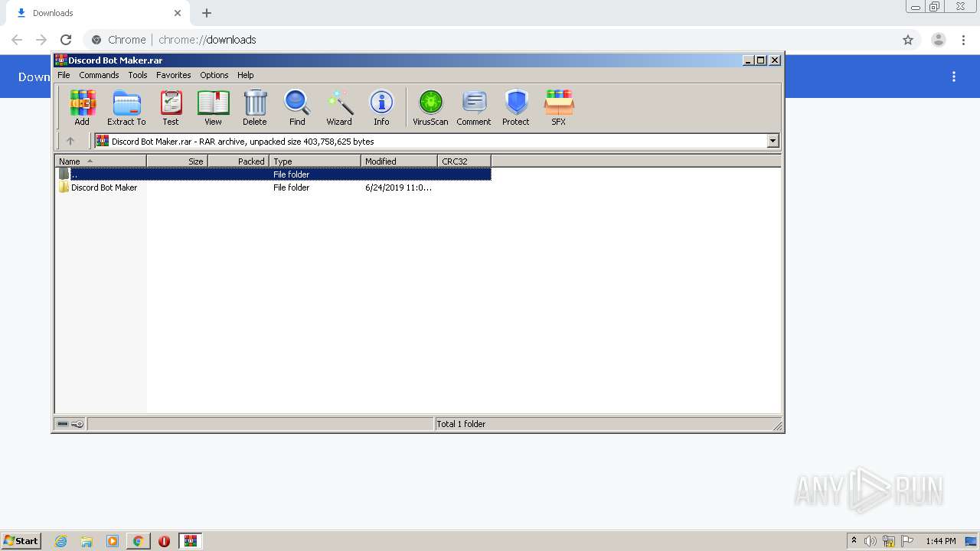The image size is (980, 551).
Task: Open the Chrome profile avatar icon
Action: pos(939,40)
